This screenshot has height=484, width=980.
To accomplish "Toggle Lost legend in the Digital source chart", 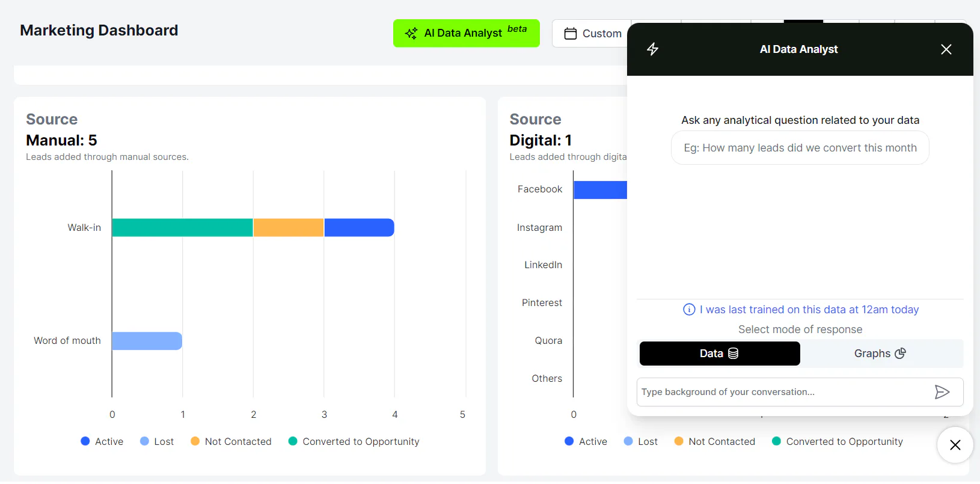I will (641, 441).
